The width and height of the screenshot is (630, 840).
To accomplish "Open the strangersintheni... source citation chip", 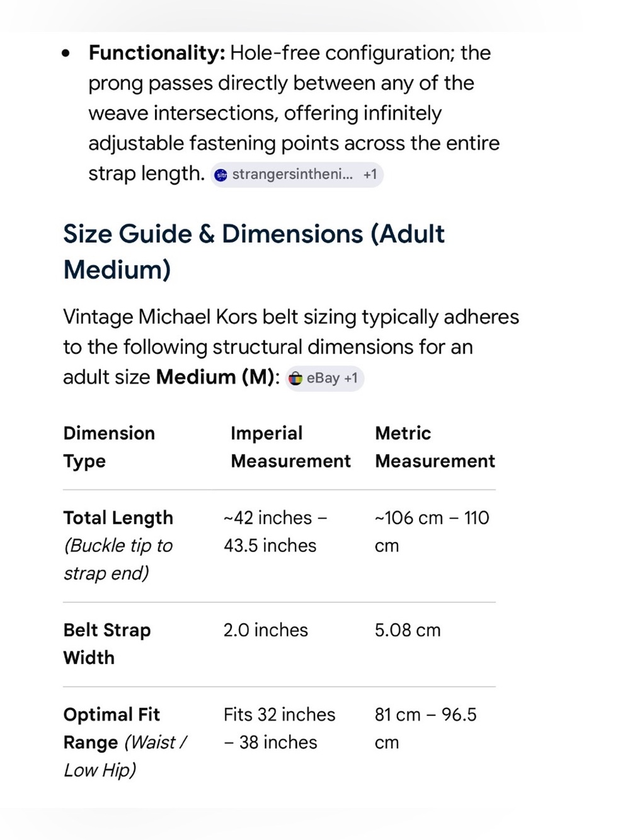I will (297, 175).
